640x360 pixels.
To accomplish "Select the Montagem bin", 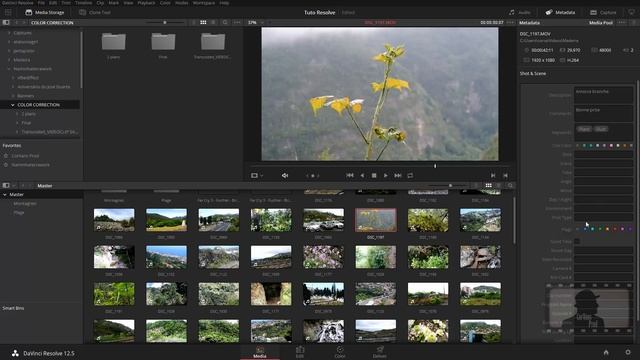I will [25, 204].
